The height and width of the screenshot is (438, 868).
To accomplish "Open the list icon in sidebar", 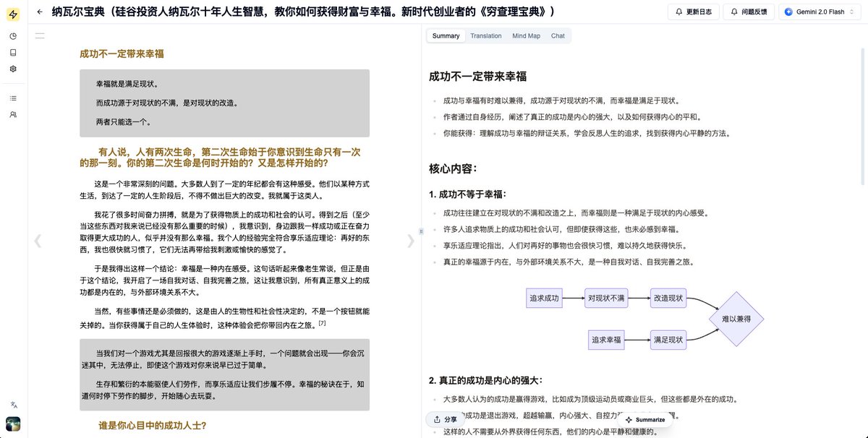I will click(13, 98).
